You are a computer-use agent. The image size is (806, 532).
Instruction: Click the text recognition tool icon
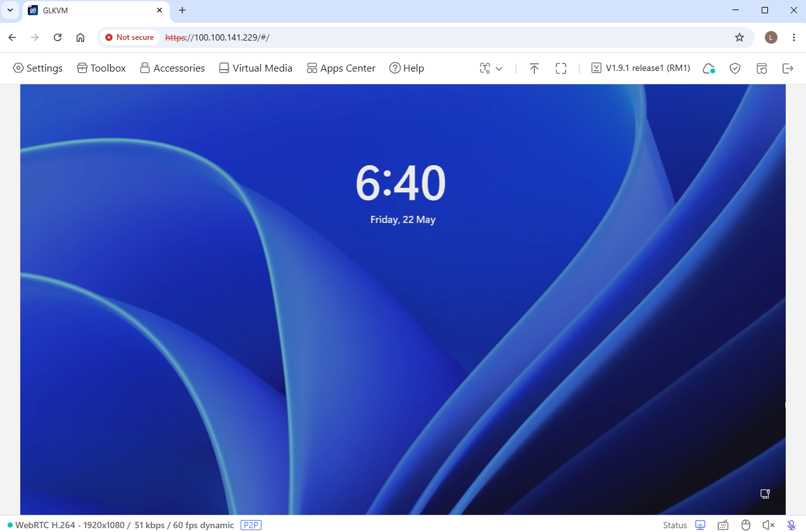click(x=485, y=68)
